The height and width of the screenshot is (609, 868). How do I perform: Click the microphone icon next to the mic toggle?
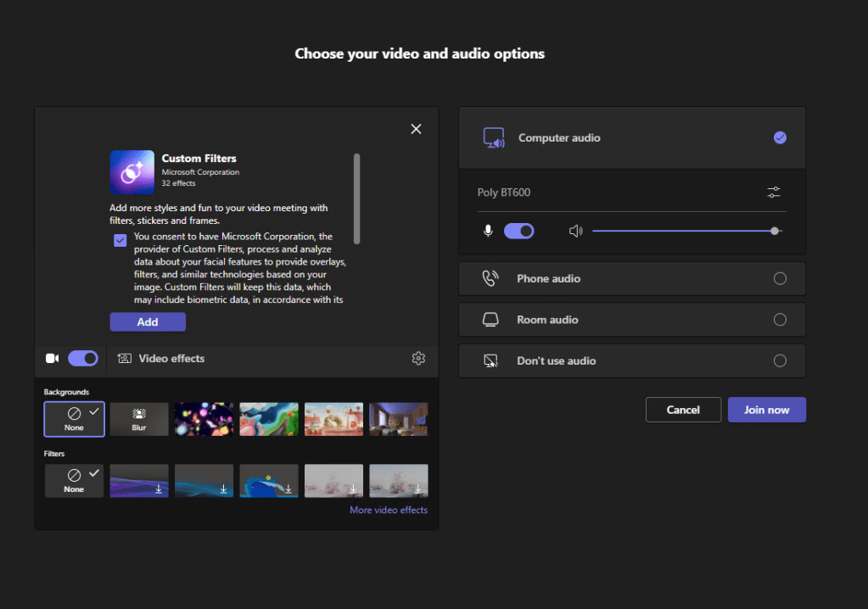(x=488, y=230)
